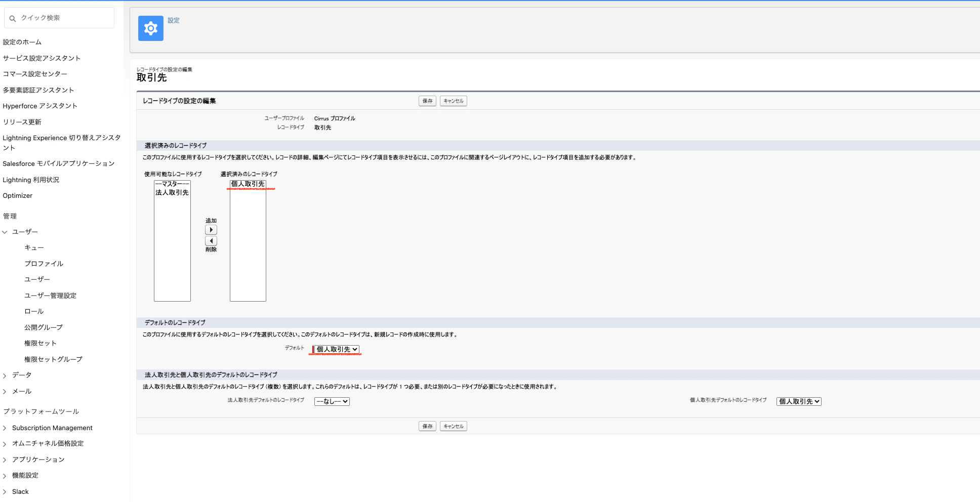Select 個人取引先 in selected record types

pos(248,184)
